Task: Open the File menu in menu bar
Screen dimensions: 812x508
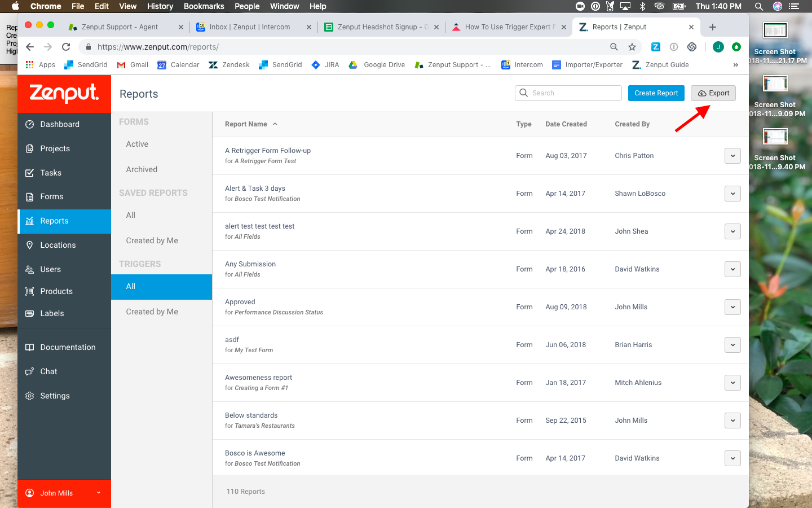Action: click(x=78, y=6)
